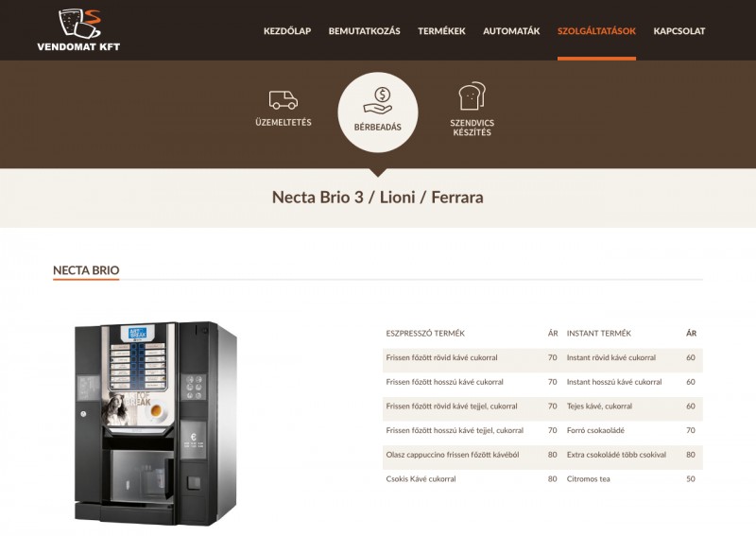Click the Vendomat Kft logo
756x536 pixels.
point(78,30)
